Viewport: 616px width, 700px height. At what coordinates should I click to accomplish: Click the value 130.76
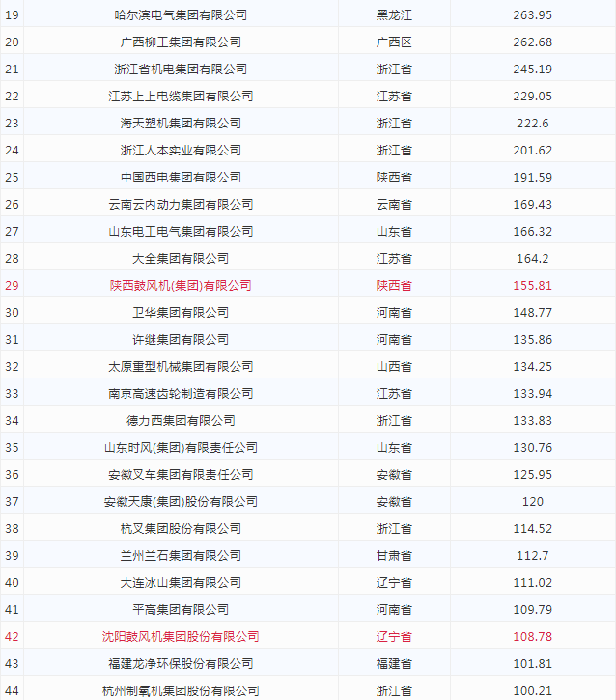[x=533, y=447]
